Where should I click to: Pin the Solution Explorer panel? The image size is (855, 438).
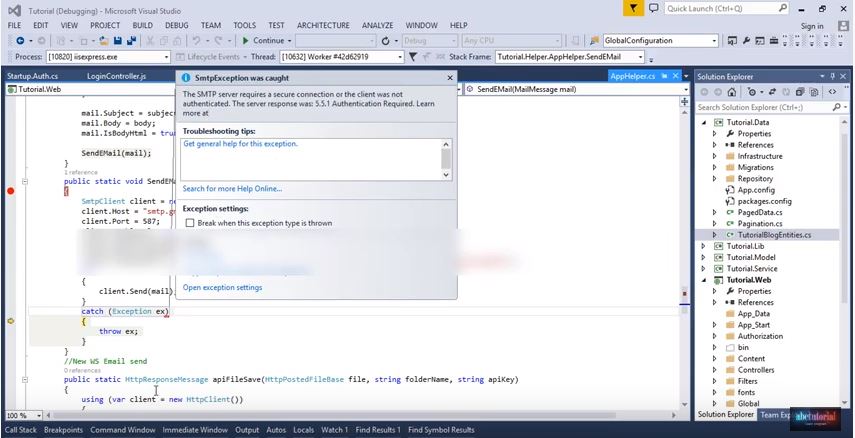(833, 76)
